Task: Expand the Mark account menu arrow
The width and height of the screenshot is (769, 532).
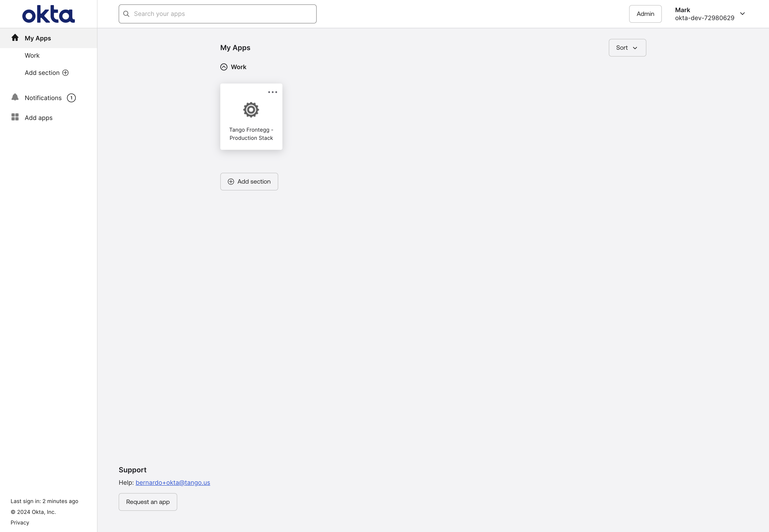Action: [742, 14]
